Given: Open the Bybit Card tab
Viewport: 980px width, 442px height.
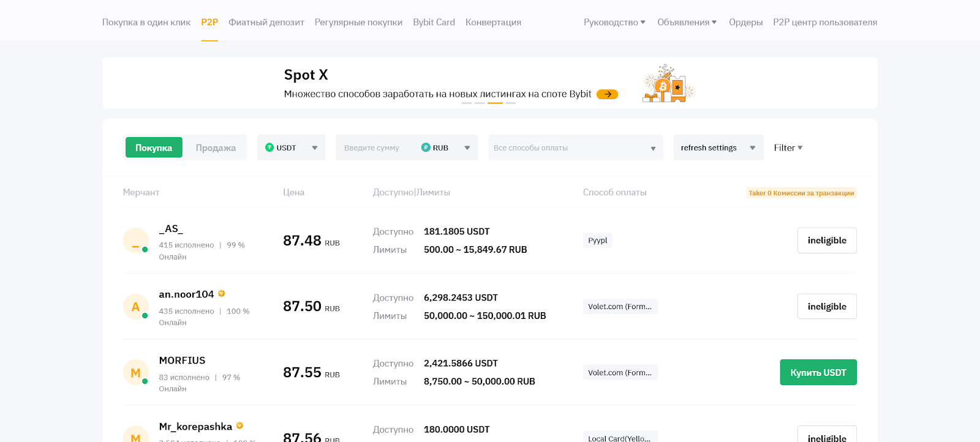Looking at the screenshot, I should tap(434, 22).
